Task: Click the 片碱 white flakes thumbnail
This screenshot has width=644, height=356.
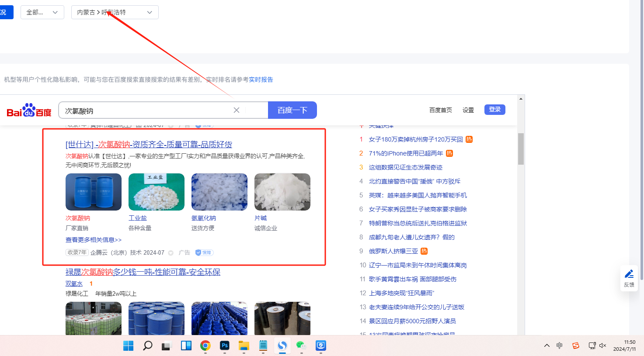Action: point(282,192)
